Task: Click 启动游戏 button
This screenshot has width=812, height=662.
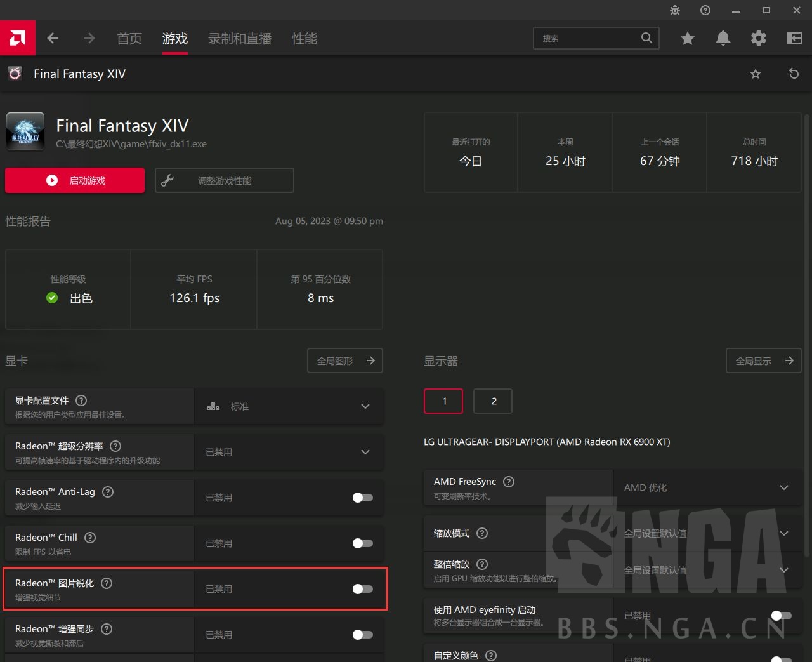Action: coord(75,180)
